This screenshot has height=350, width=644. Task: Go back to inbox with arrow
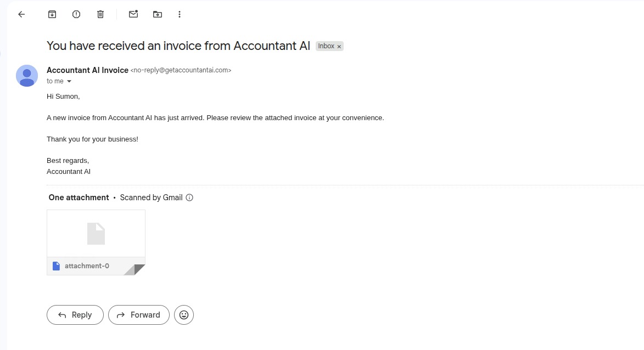pyautogui.click(x=21, y=14)
